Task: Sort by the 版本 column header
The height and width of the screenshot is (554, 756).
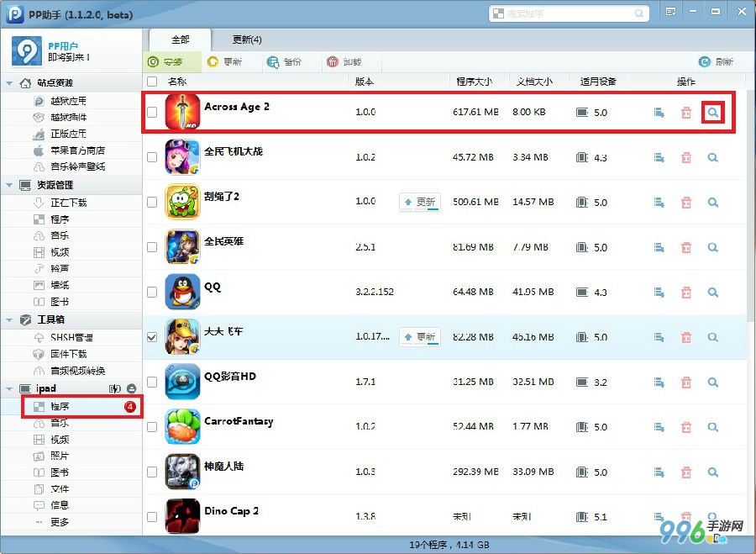Action: (364, 82)
